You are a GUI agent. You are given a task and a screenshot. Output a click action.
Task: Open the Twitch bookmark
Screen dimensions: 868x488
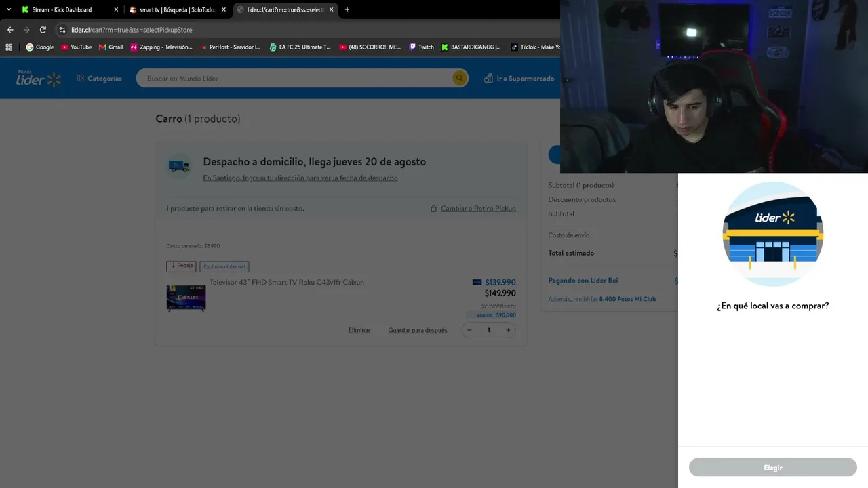coord(421,47)
